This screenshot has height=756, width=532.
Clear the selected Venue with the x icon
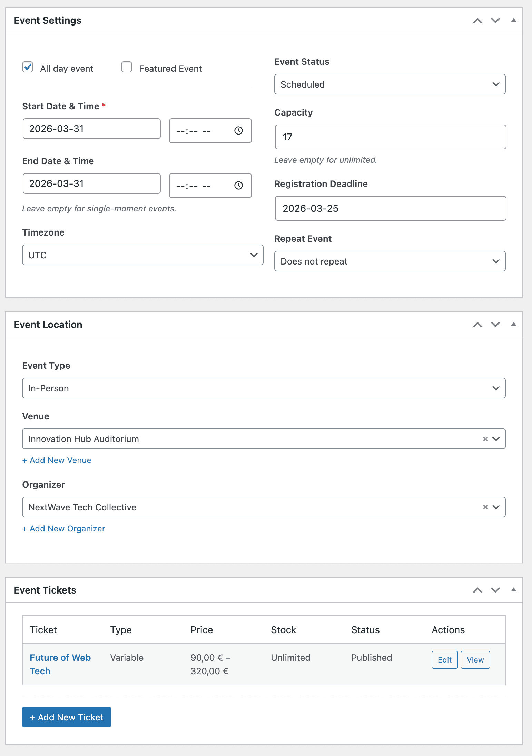pos(485,439)
